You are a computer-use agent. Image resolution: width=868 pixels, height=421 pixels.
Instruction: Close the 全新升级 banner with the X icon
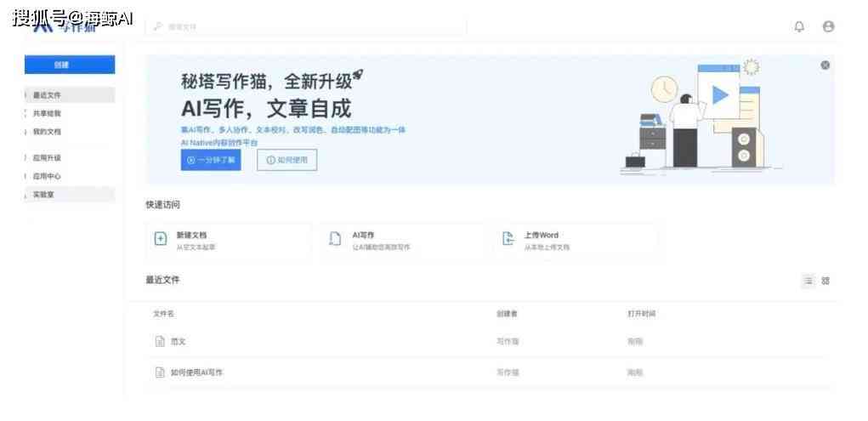point(825,65)
